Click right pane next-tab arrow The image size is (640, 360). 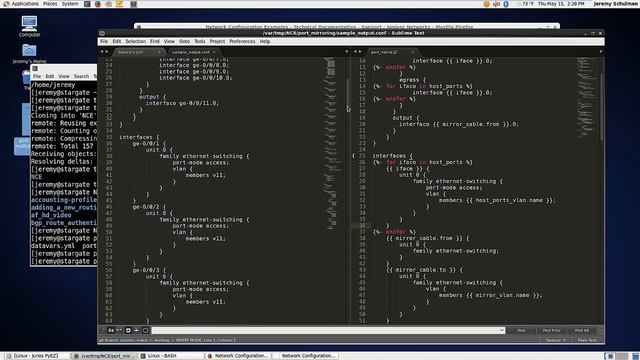360,52
